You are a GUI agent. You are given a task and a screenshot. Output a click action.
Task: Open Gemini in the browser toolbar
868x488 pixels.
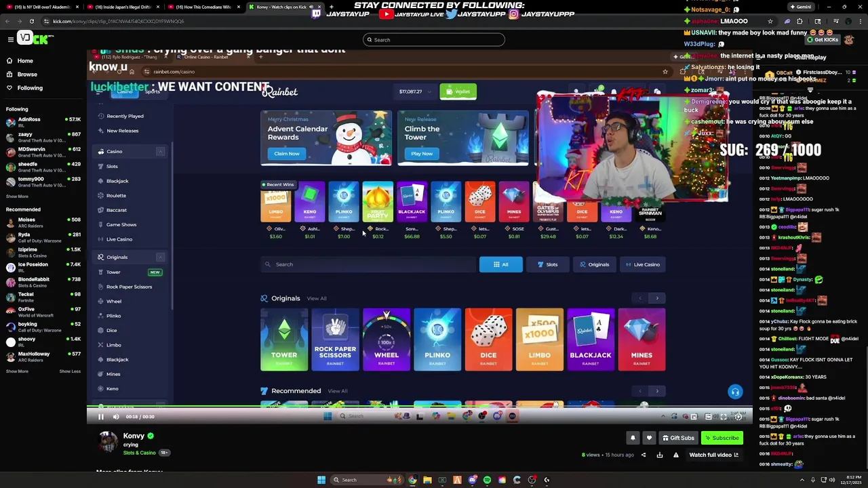pyautogui.click(x=800, y=7)
